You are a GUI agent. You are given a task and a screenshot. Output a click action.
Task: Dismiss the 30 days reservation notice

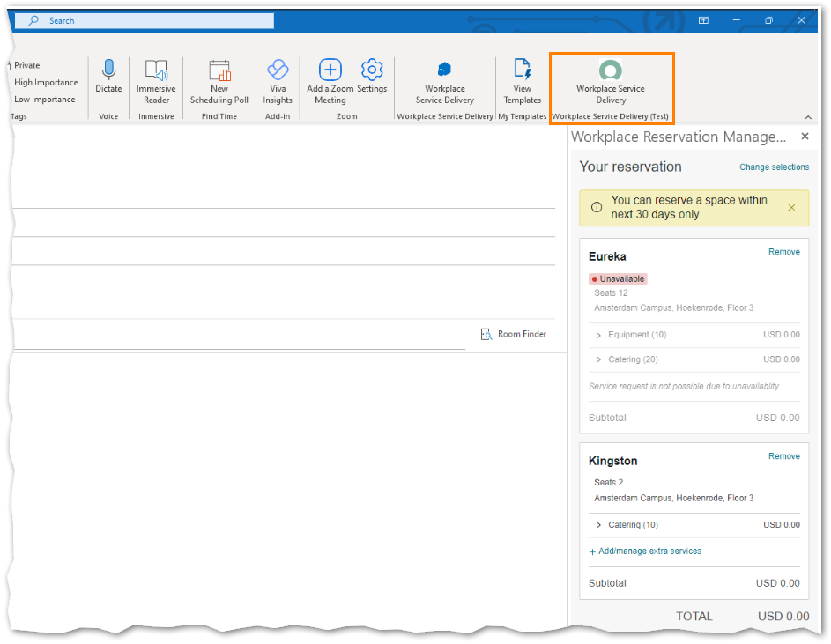(791, 208)
